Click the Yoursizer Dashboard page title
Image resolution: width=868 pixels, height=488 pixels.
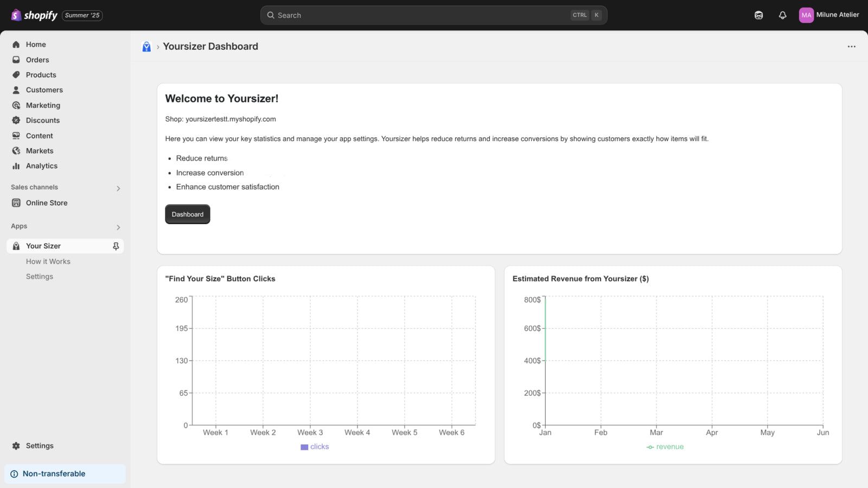[210, 47]
